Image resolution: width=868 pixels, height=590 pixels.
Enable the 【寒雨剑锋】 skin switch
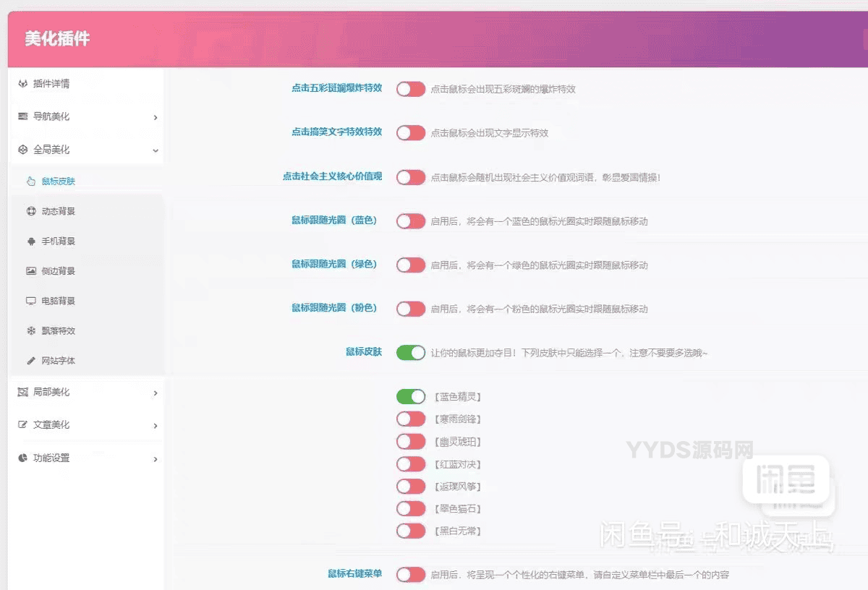pos(411,419)
